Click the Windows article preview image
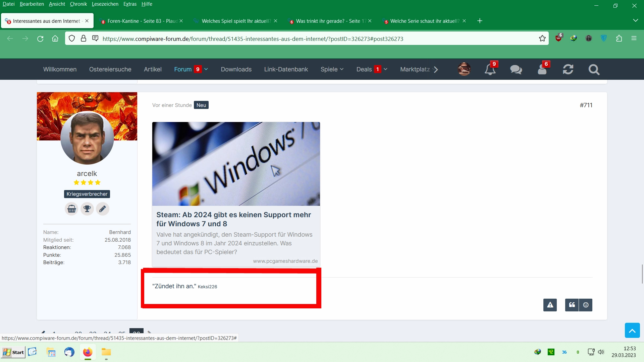This screenshot has height=362, width=644. point(236,164)
